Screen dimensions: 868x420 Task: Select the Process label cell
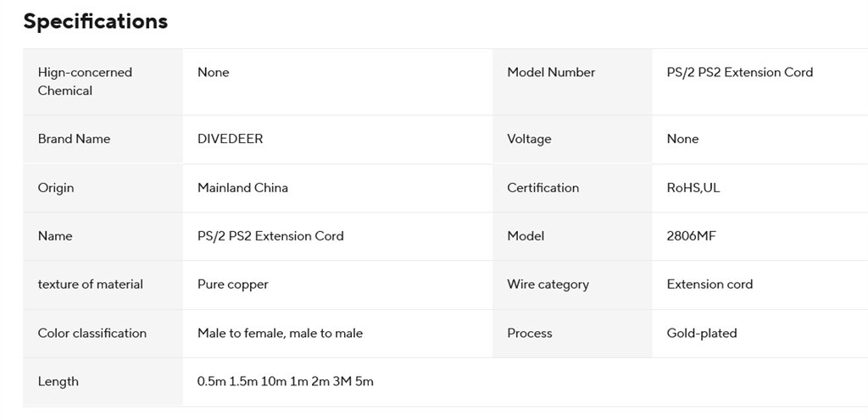(x=530, y=334)
